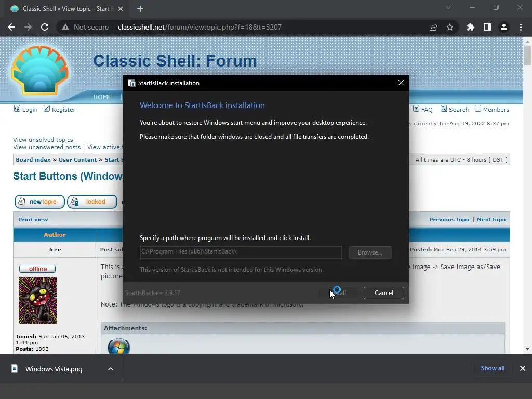Select the Classic Shell View topic tab
532x399 pixels.
coord(64,9)
